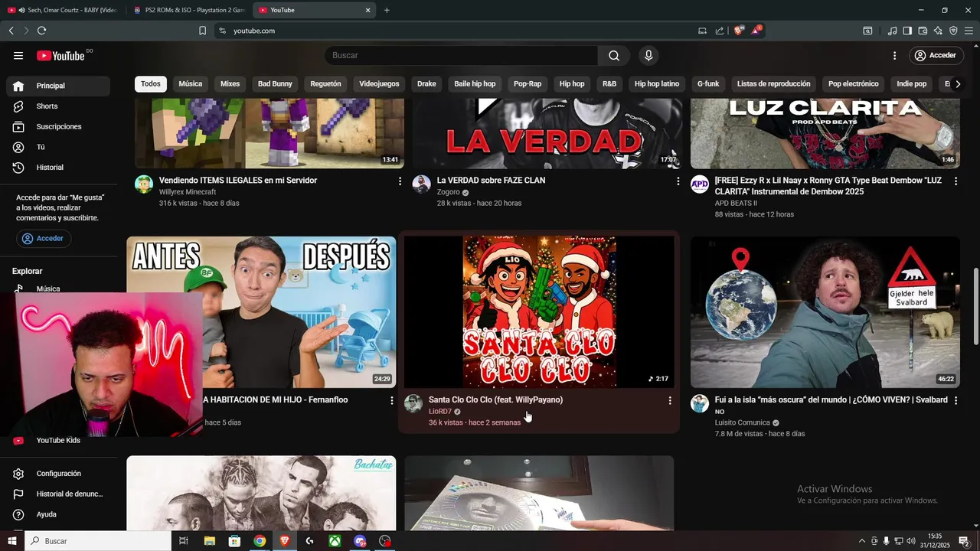Select the Reguetón filter chip
Screen dimensions: 980x551
point(326,84)
